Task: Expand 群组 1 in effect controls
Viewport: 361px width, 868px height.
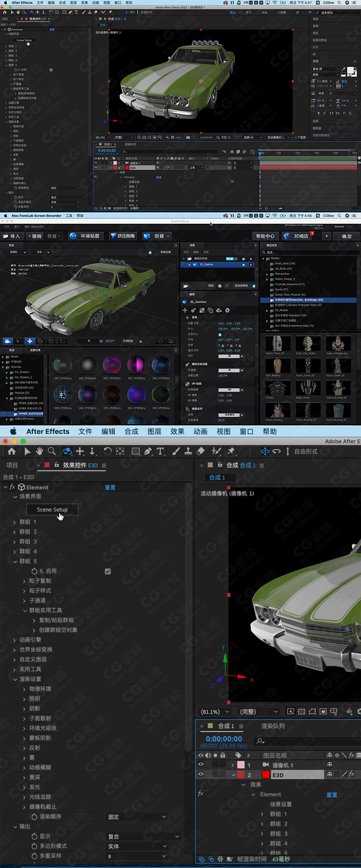Action: pos(14,522)
